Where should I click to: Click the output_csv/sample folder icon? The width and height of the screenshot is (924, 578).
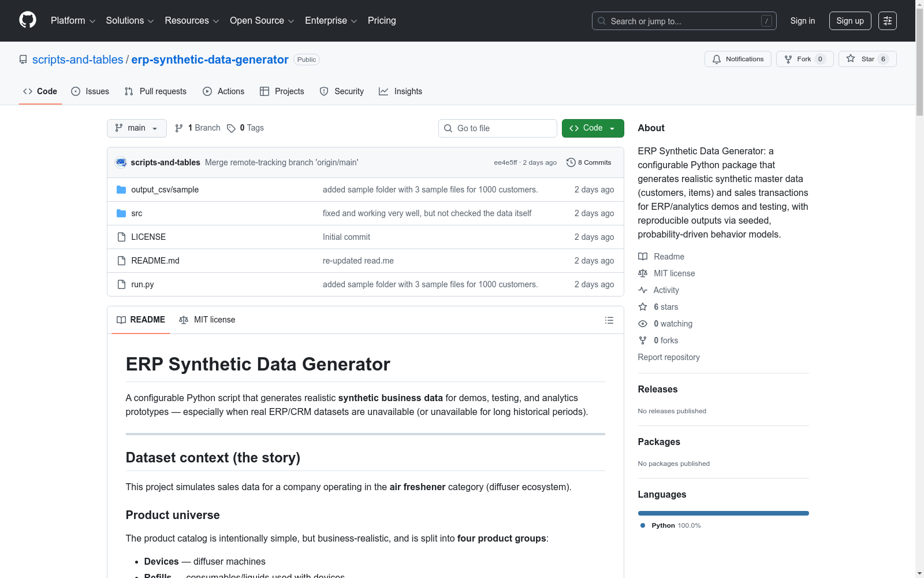(121, 190)
